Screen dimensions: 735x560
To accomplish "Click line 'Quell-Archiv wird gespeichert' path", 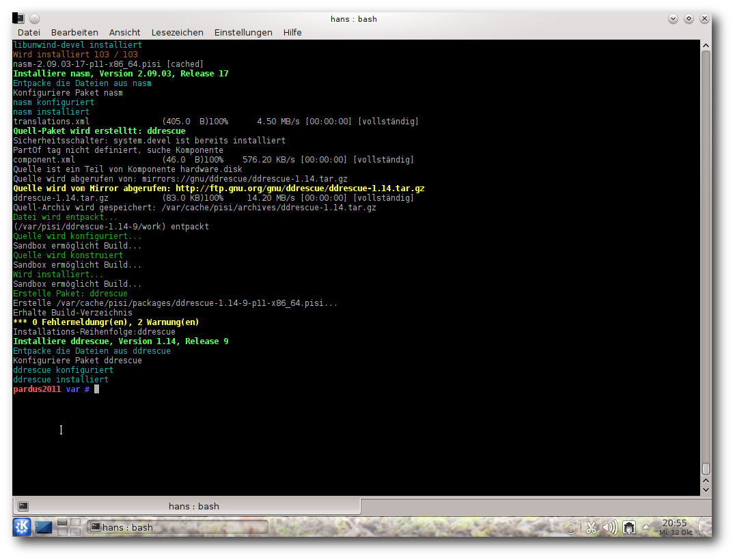I will (195, 208).
